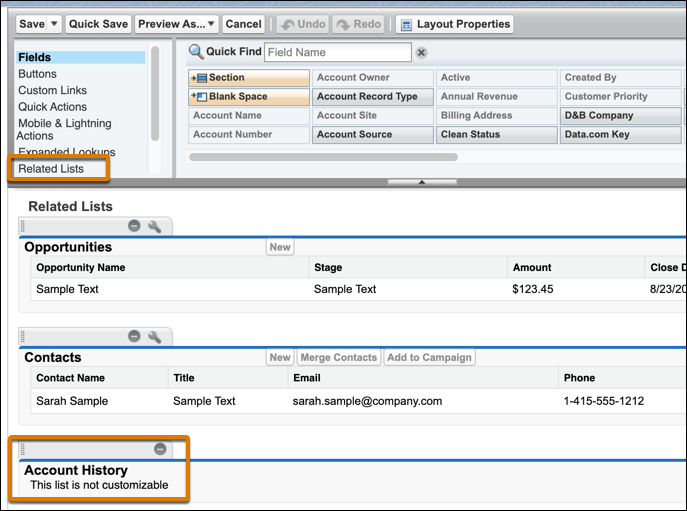Image resolution: width=687 pixels, height=511 pixels.
Task: Open the Preview As dropdown
Action: 211,24
